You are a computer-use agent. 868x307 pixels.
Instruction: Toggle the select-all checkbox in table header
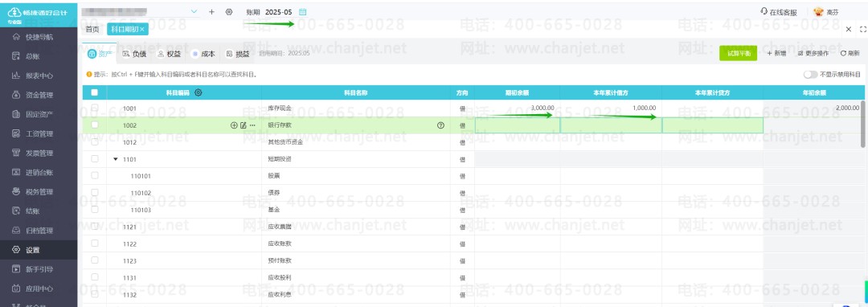coord(94,93)
